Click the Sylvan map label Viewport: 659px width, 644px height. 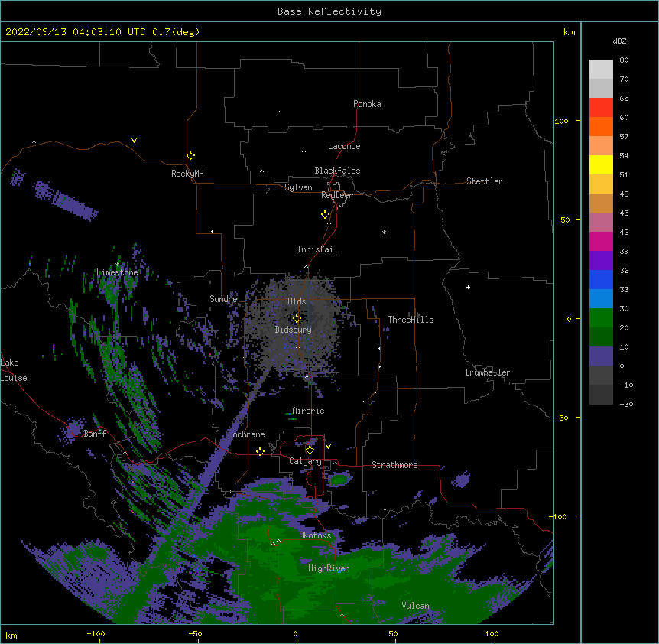point(298,187)
